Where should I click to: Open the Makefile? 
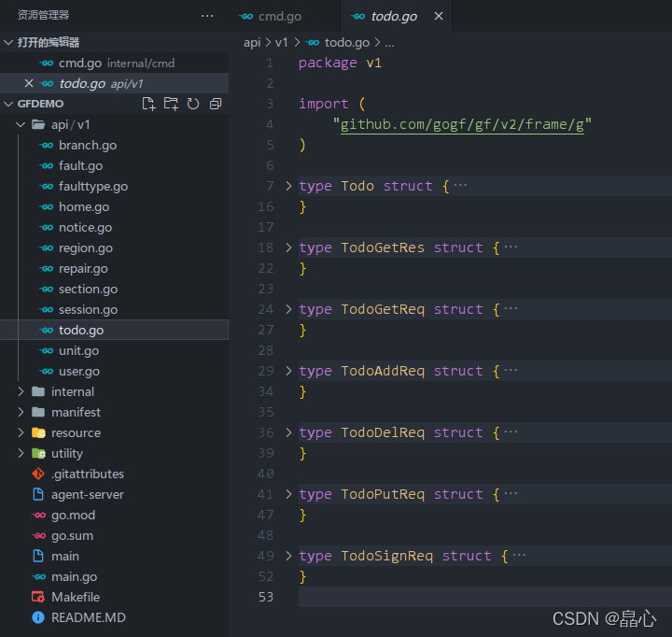pos(114,597)
